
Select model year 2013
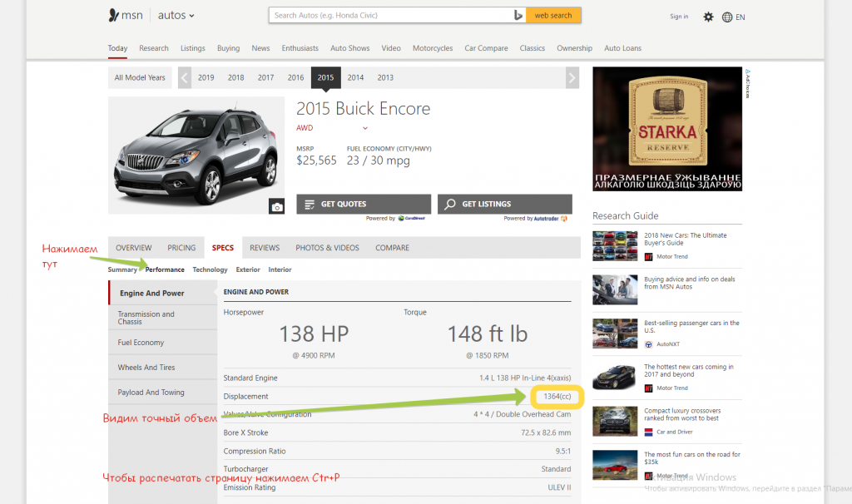pyautogui.click(x=385, y=77)
